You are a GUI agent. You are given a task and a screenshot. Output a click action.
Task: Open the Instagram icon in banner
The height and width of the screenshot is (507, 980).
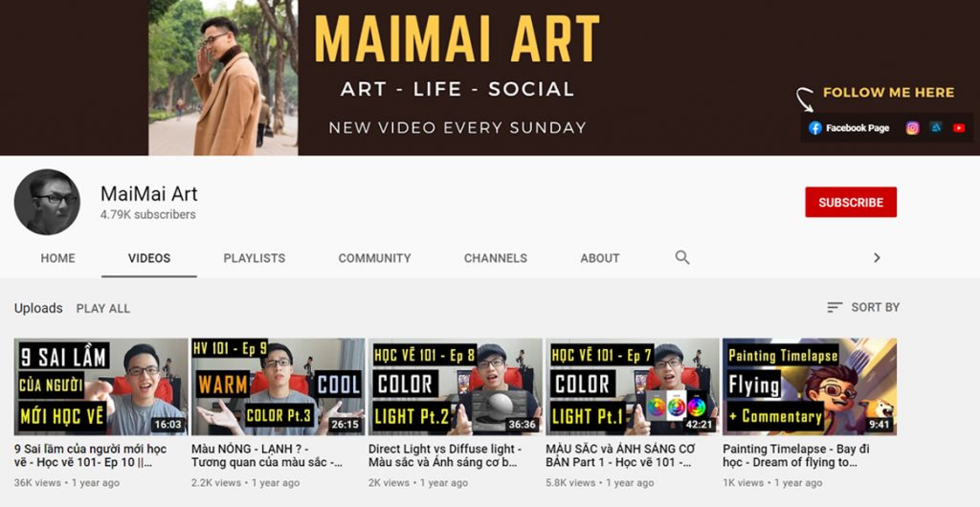pyautogui.click(x=912, y=128)
